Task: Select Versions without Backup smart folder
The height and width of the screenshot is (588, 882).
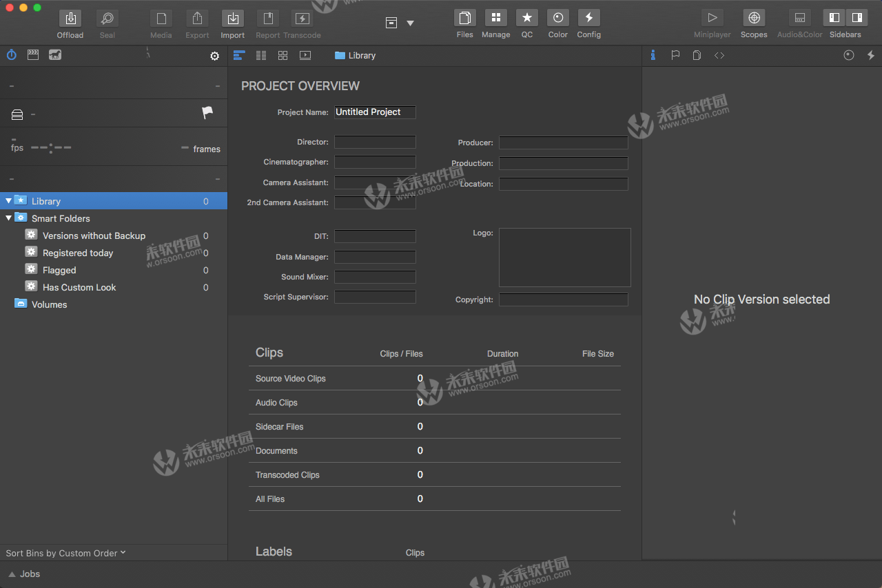Action: pyautogui.click(x=114, y=235)
